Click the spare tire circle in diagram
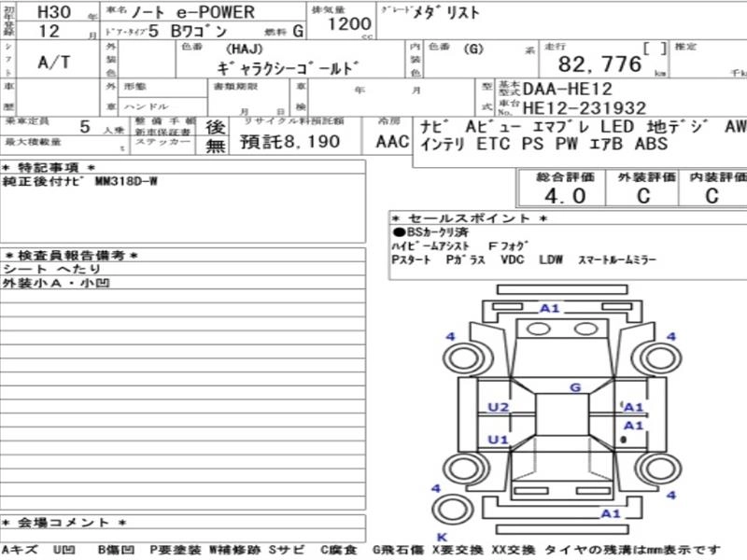 tap(453, 510)
